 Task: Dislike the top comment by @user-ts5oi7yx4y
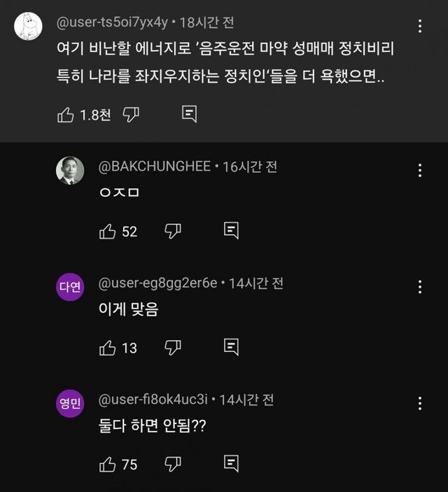[131, 115]
